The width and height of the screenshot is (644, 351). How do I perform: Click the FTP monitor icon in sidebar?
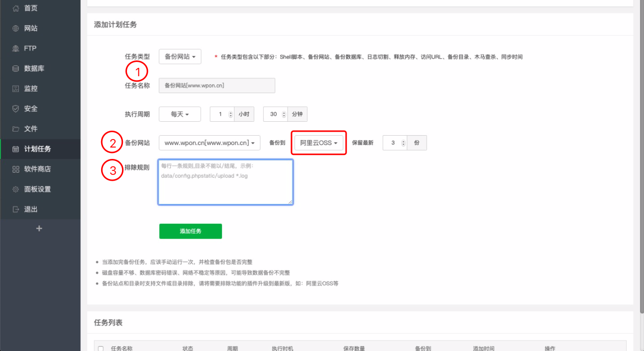[15, 49]
